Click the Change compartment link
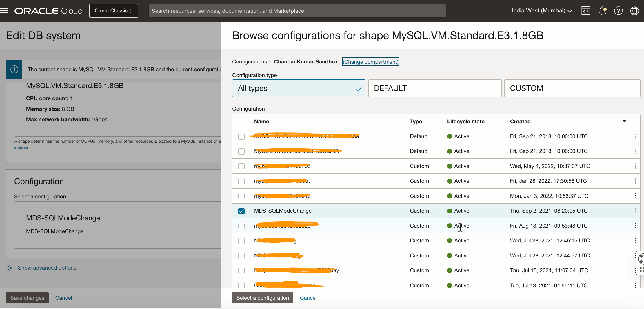644x309 pixels. pos(370,62)
